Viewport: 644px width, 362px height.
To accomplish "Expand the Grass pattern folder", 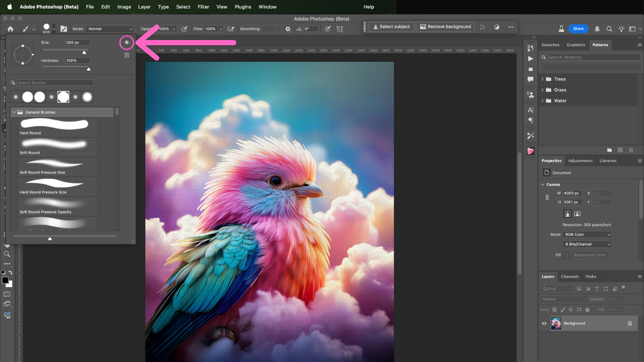I will tap(543, 90).
